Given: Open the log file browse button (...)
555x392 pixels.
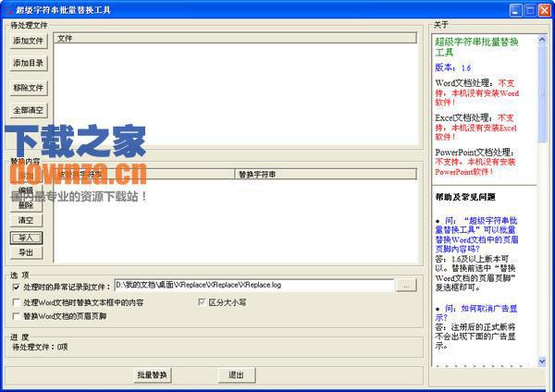Looking at the screenshot, I should tap(406, 285).
